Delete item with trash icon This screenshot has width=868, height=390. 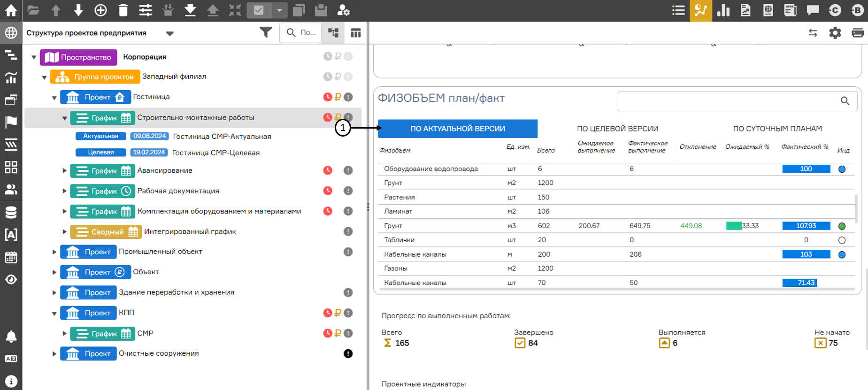point(123,10)
